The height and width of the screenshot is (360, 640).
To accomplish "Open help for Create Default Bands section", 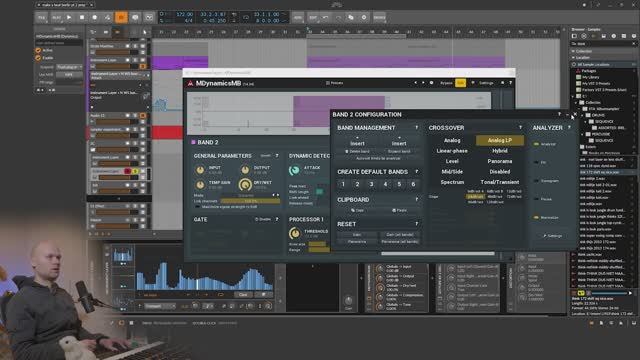I will [417, 172].
